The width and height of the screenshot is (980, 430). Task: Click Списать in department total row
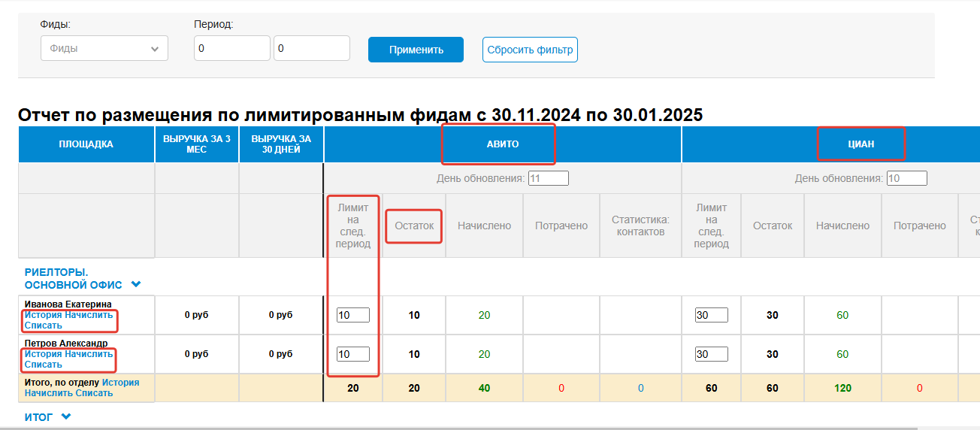click(95, 393)
